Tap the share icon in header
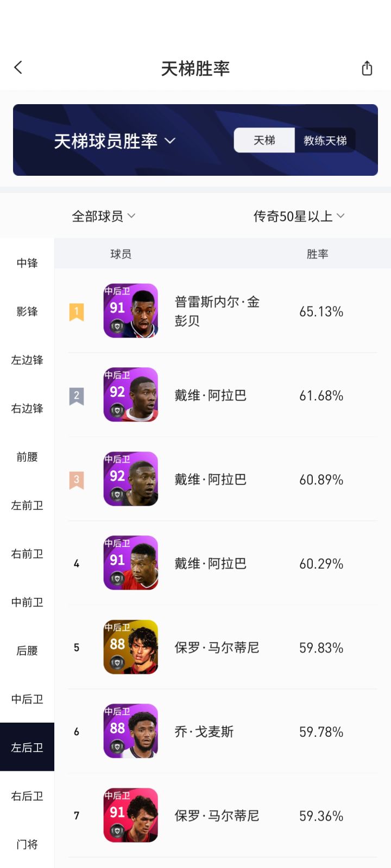Screen dimensions: 391x868 click(x=367, y=68)
